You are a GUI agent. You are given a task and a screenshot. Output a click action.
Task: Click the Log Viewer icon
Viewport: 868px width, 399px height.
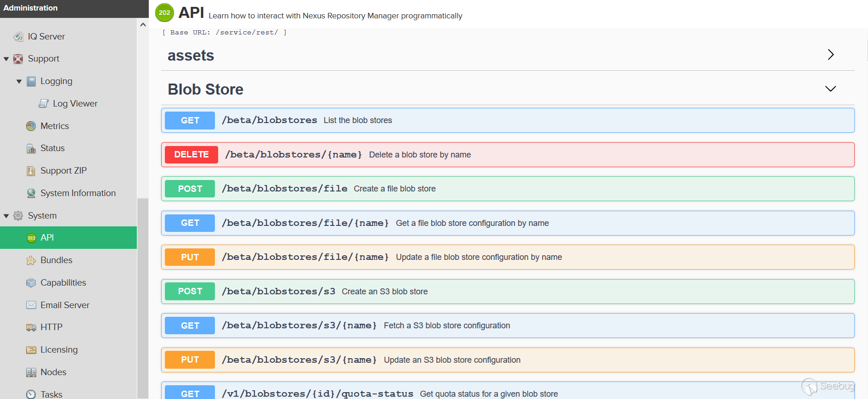point(43,104)
